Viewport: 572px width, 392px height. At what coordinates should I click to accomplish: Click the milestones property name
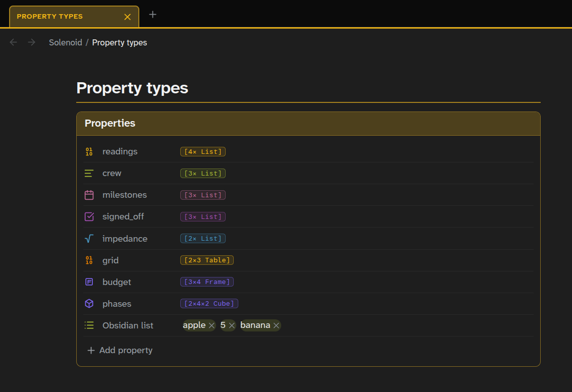[124, 195]
